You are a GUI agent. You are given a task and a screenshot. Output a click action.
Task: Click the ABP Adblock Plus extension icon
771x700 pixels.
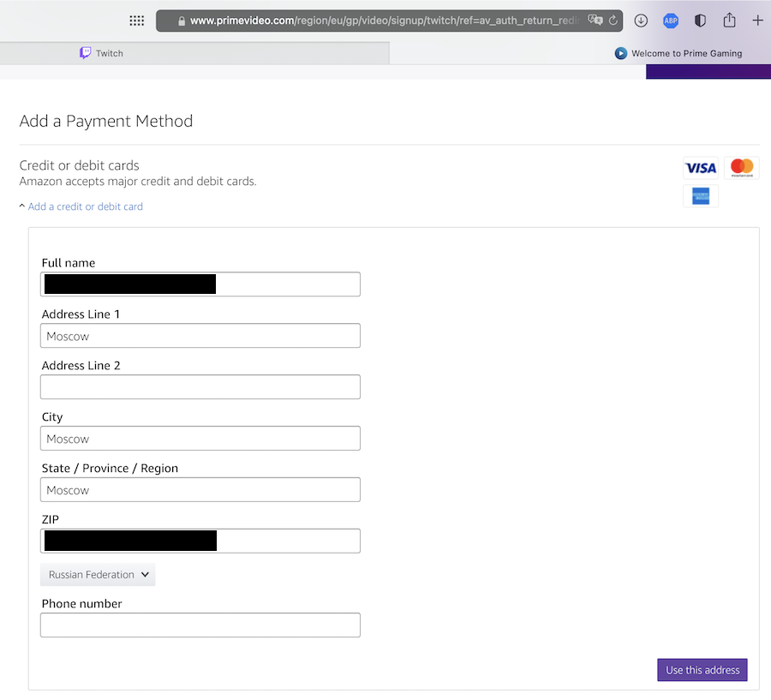pos(671,21)
